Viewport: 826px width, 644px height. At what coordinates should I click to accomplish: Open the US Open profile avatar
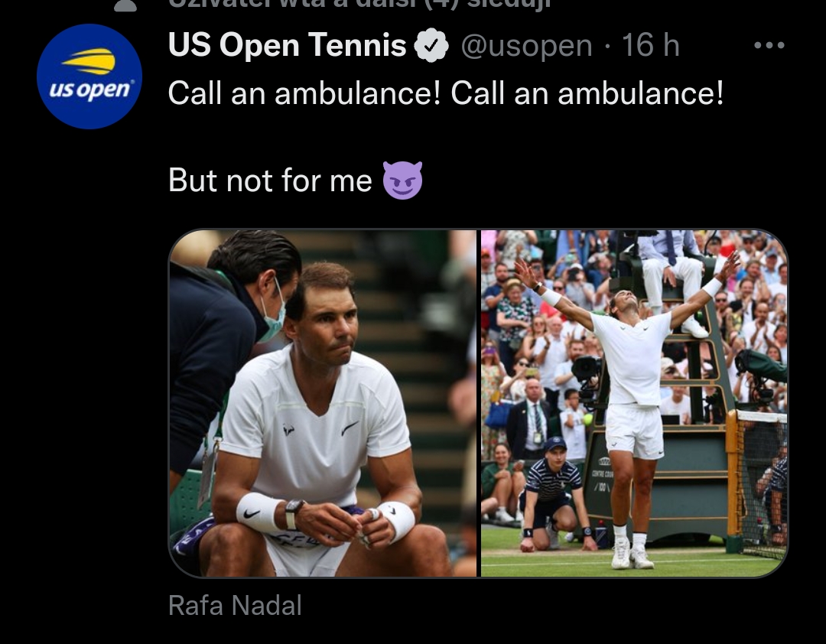(89, 76)
